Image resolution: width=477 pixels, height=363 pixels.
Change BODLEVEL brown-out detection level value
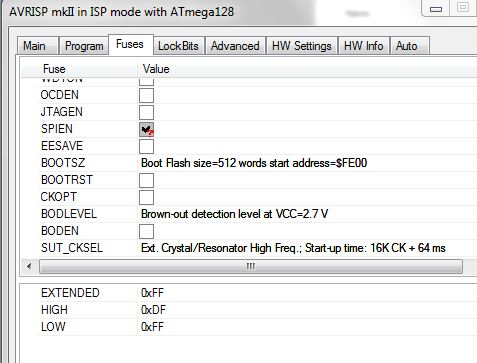pos(235,214)
